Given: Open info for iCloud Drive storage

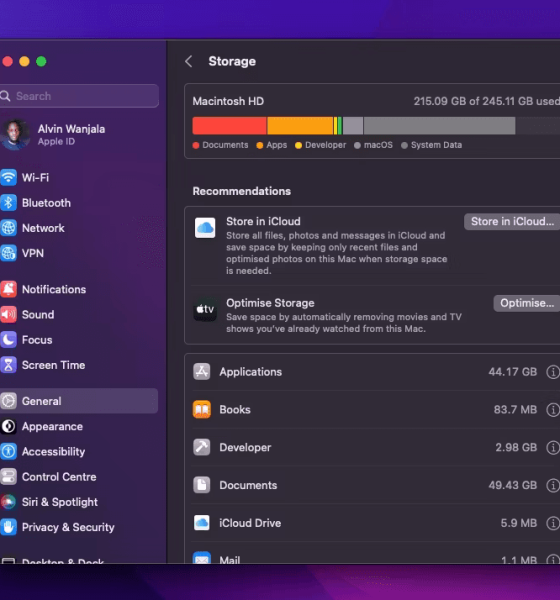Looking at the screenshot, I should [x=553, y=523].
